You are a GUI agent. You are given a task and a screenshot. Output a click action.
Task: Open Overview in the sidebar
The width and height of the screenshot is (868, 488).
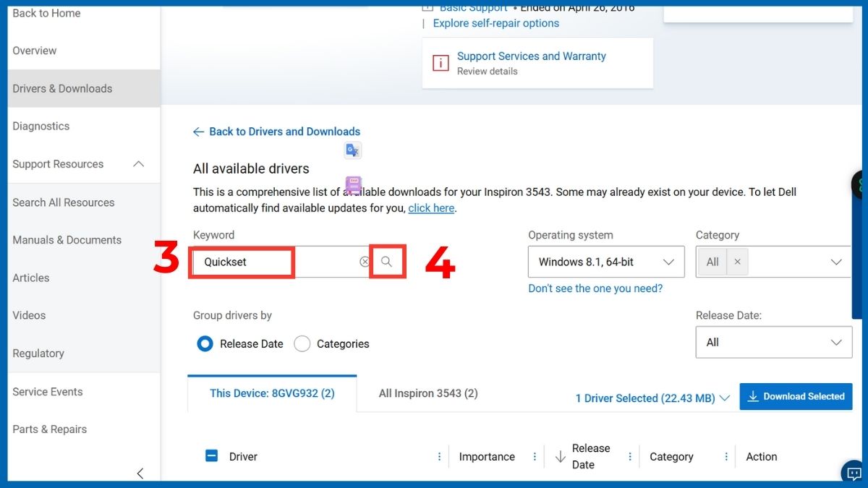pos(34,51)
